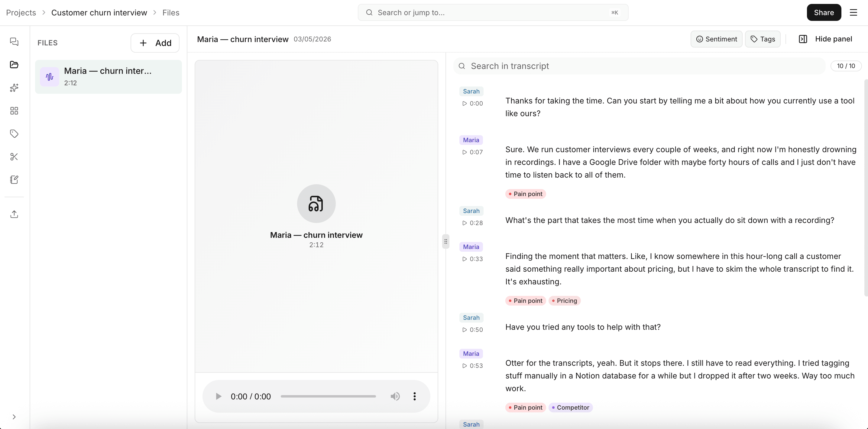Click the panel layout icon beside Hide panel
The image size is (868, 429).
[803, 39]
